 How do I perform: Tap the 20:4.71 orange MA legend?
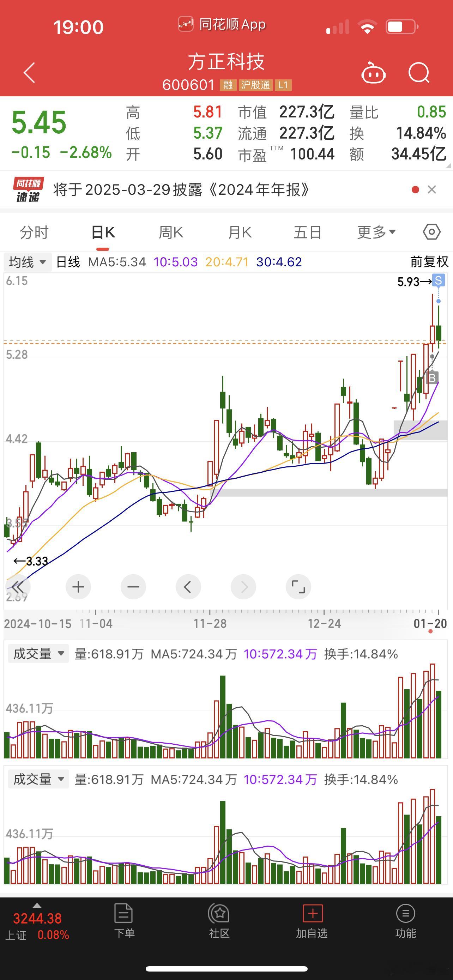pyautogui.click(x=227, y=262)
